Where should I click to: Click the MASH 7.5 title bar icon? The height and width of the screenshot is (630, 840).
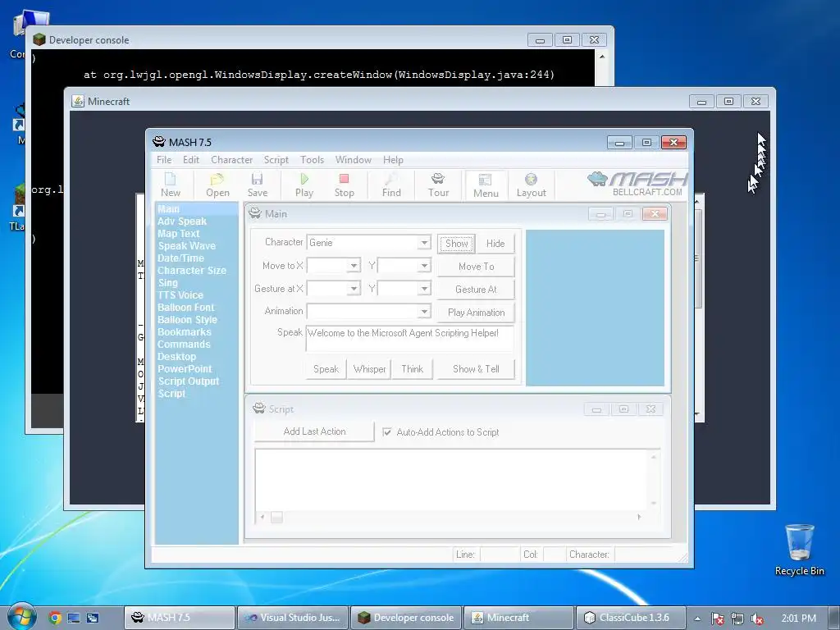click(159, 142)
